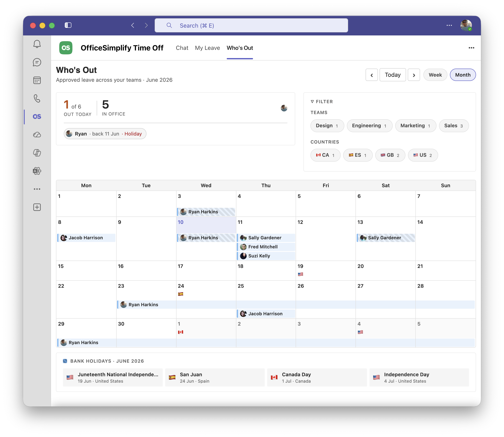The height and width of the screenshot is (437, 504).
Task: Click the US flag on July 4
Action: click(360, 332)
